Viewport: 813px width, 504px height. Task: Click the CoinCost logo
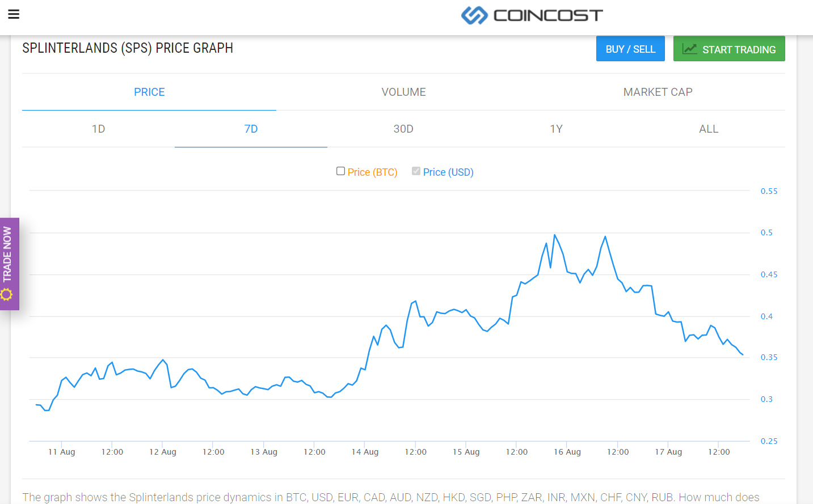coord(532,15)
